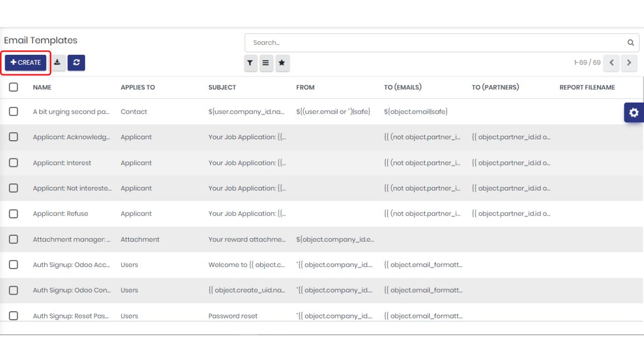644x362 pixels.
Task: Click the 'Welcome to {{ object.c...' subject cell
Action: click(247, 265)
